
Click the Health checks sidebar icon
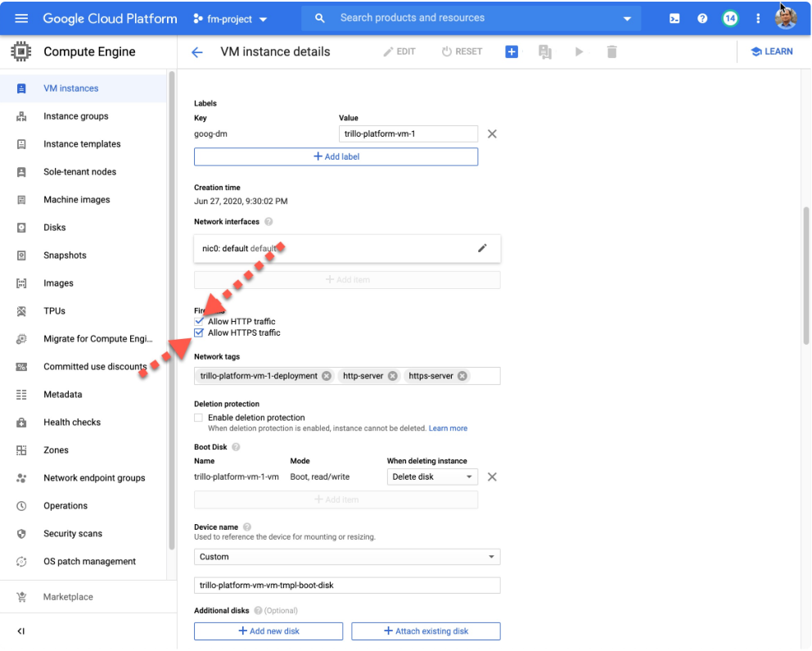(x=21, y=423)
